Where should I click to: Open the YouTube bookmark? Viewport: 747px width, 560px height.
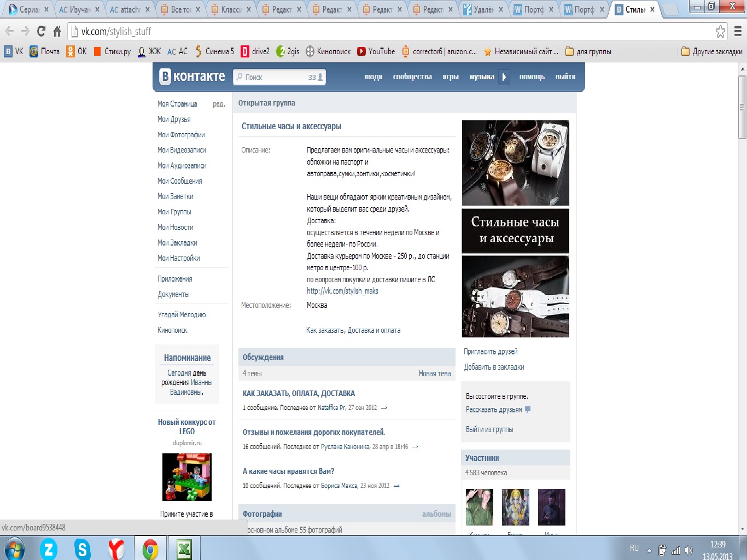(x=376, y=51)
